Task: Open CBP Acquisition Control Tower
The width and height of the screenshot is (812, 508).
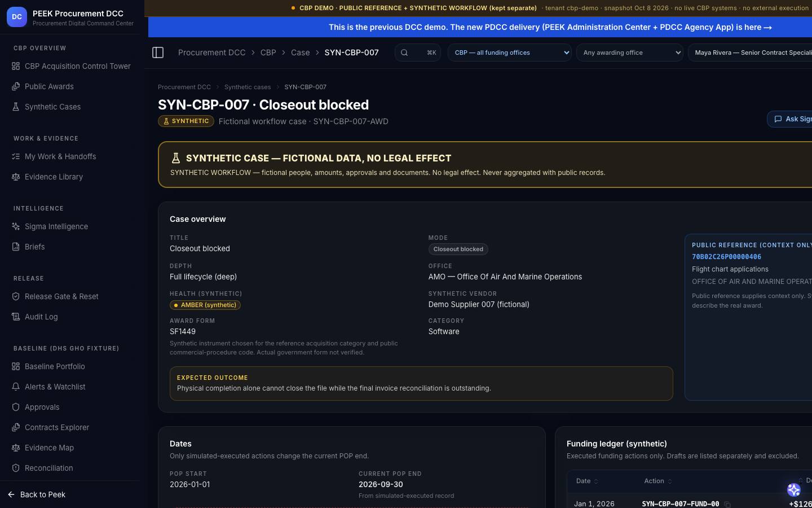Action: [x=70, y=66]
